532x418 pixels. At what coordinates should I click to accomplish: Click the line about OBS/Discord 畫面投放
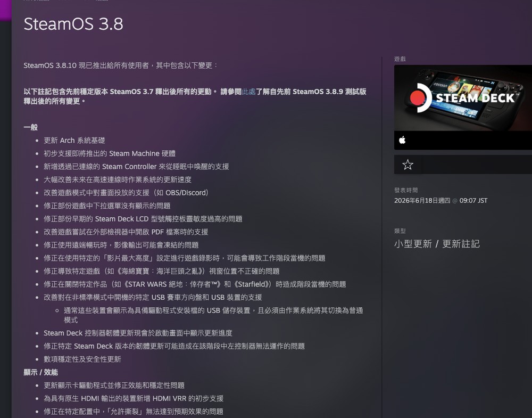tap(126, 193)
